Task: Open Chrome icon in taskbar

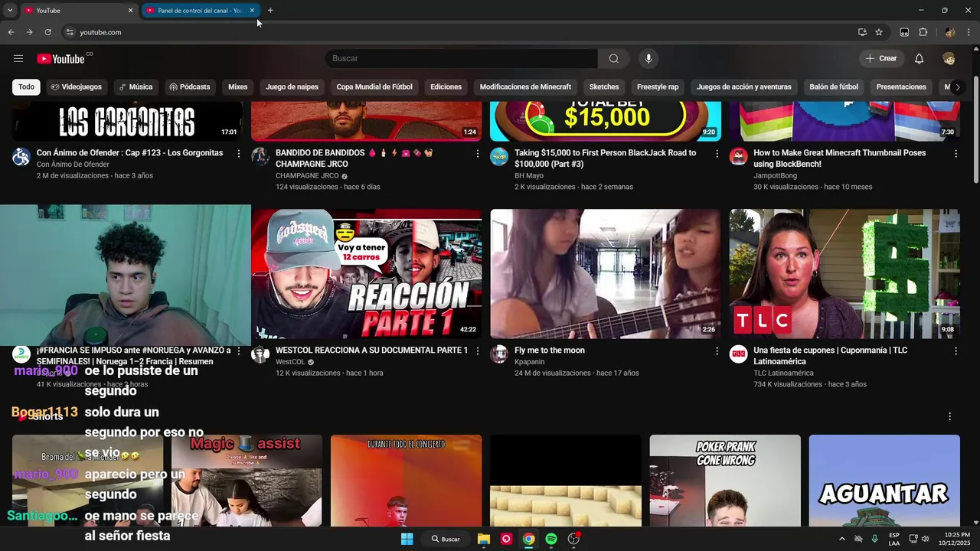Action: point(528,539)
